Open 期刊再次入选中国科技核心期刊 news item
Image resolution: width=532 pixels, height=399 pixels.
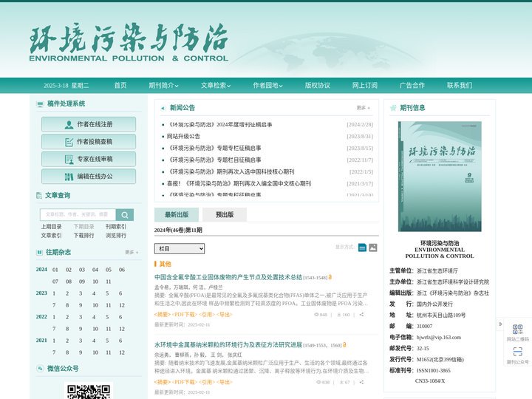coord(231,171)
